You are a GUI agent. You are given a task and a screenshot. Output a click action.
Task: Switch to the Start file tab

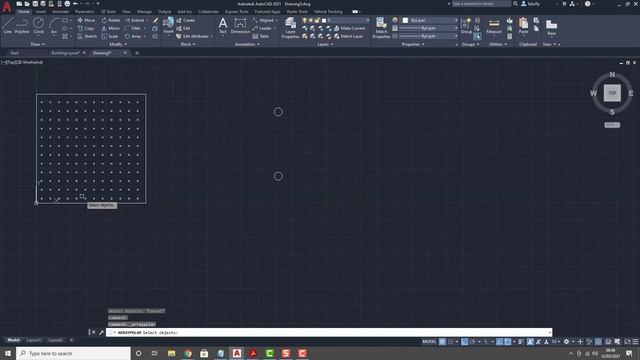pyautogui.click(x=15, y=53)
